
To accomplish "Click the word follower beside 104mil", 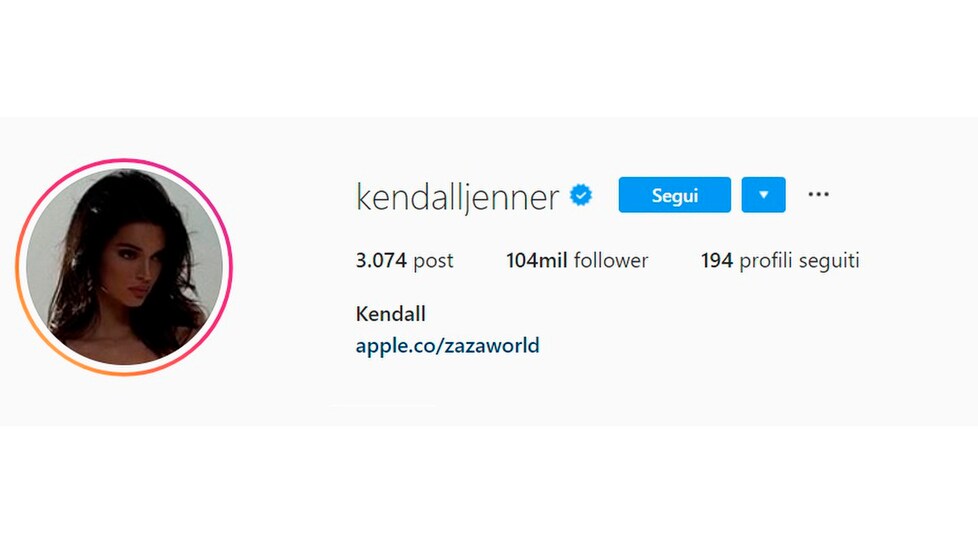I will pyautogui.click(x=611, y=260).
